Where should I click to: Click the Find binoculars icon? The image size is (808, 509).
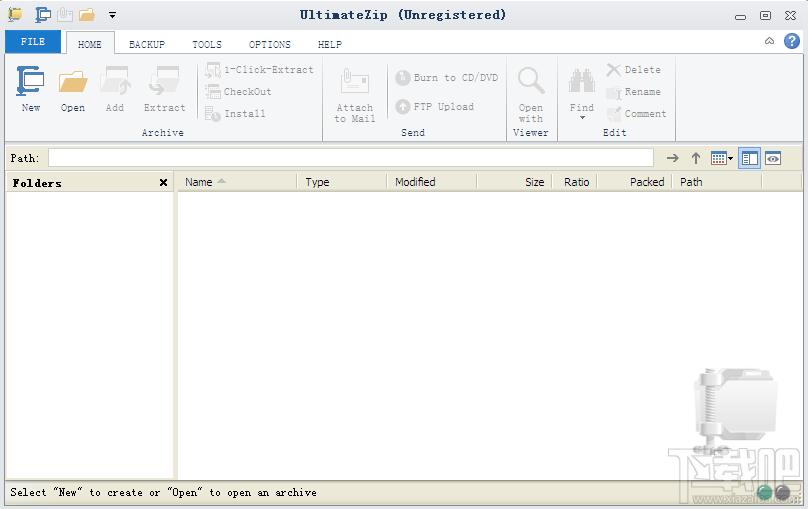582,81
